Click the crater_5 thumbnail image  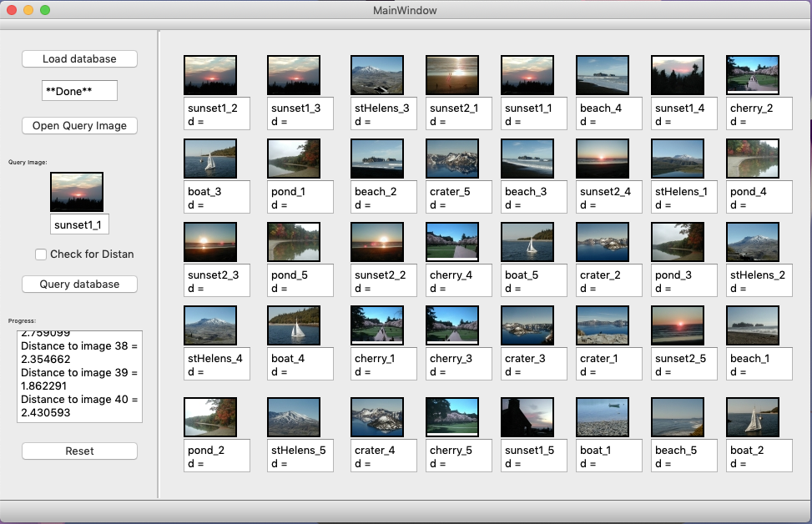pos(452,159)
